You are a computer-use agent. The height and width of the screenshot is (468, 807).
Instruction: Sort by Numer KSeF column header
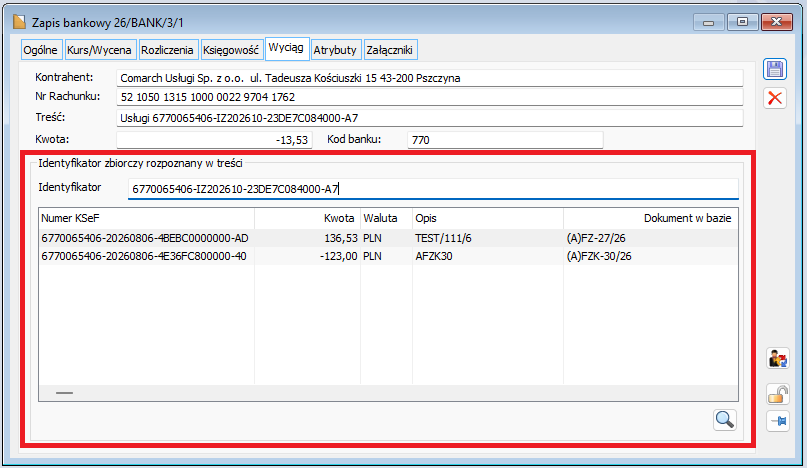[x=147, y=218]
